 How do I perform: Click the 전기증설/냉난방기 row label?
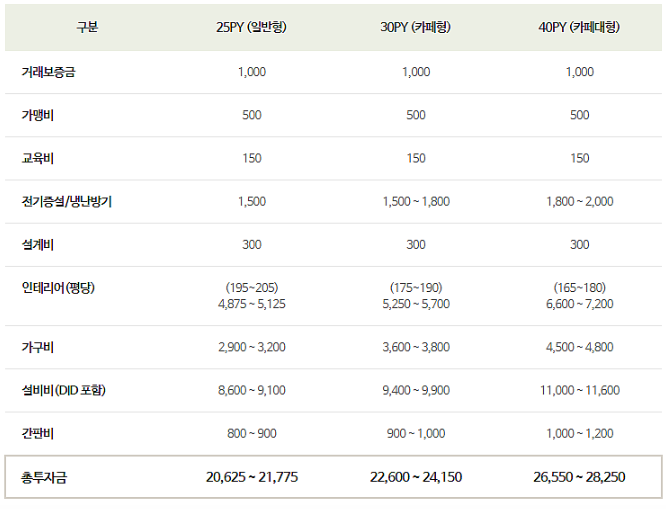coord(67,201)
